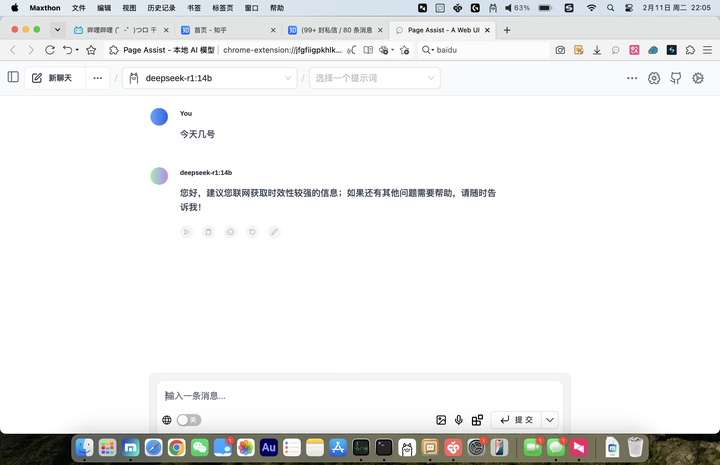The image size is (720, 465).
Task: Submit the message with 提交 button
Action: 516,420
